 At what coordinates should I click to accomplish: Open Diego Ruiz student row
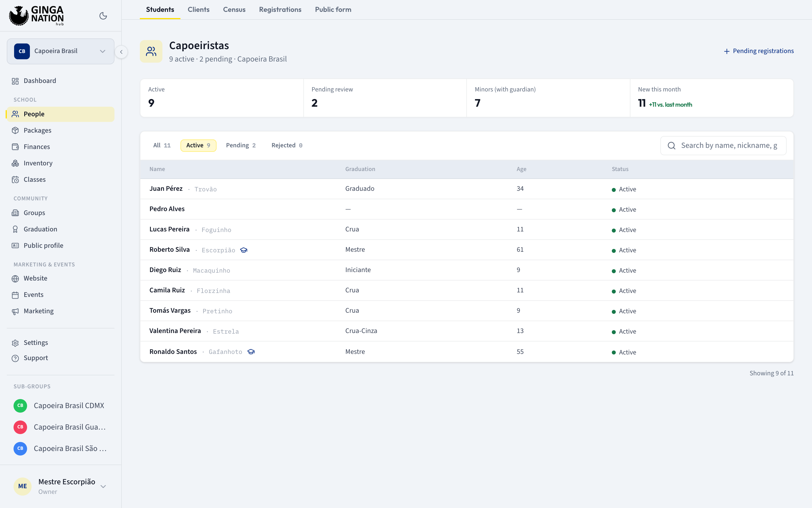point(467,270)
